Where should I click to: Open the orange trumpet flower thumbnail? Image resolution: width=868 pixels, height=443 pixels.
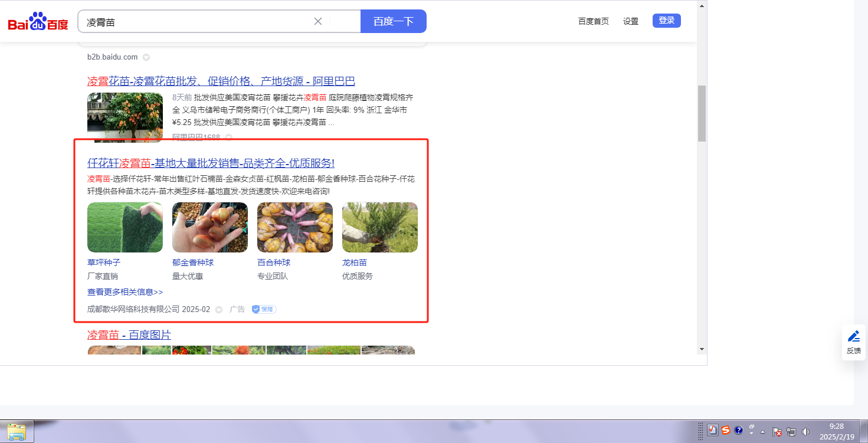[x=125, y=117]
